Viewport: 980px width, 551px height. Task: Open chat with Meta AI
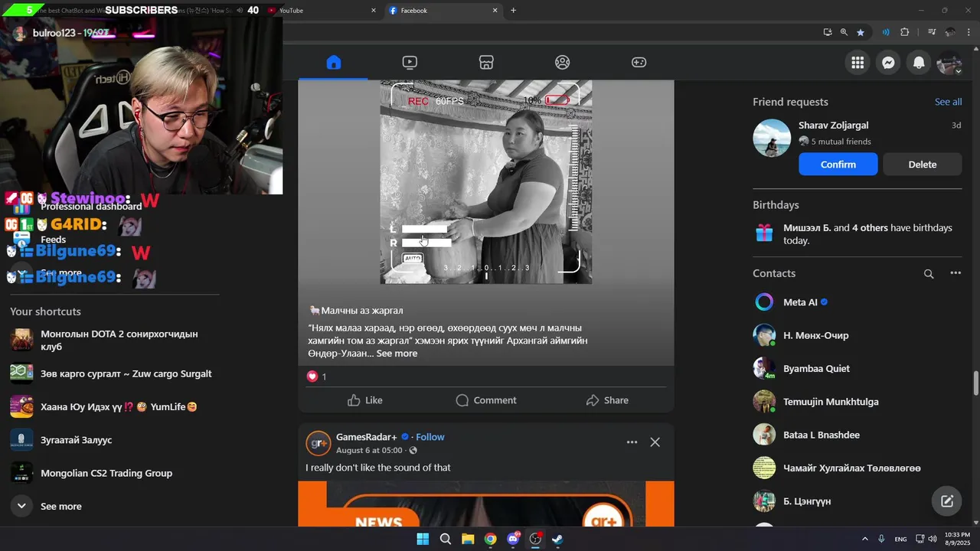coord(857,302)
